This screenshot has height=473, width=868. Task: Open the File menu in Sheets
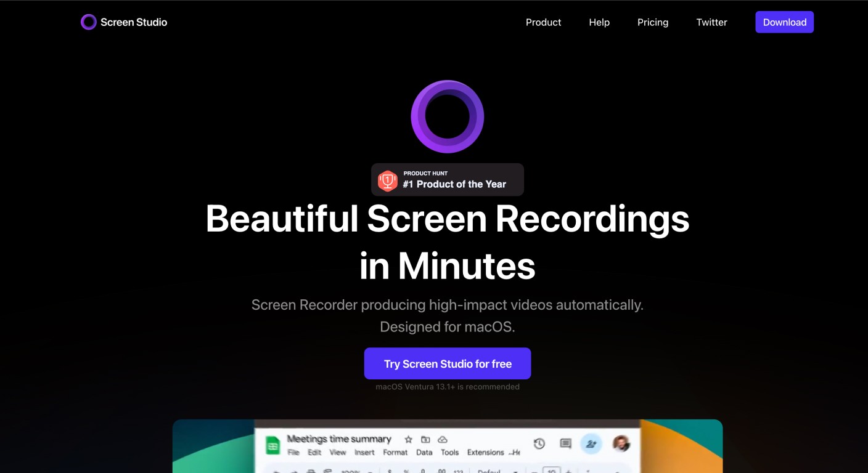[x=293, y=452]
